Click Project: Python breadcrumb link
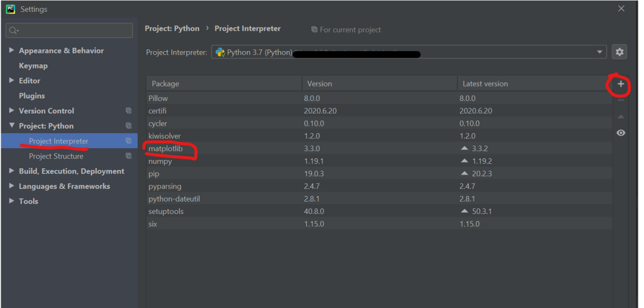 (172, 28)
